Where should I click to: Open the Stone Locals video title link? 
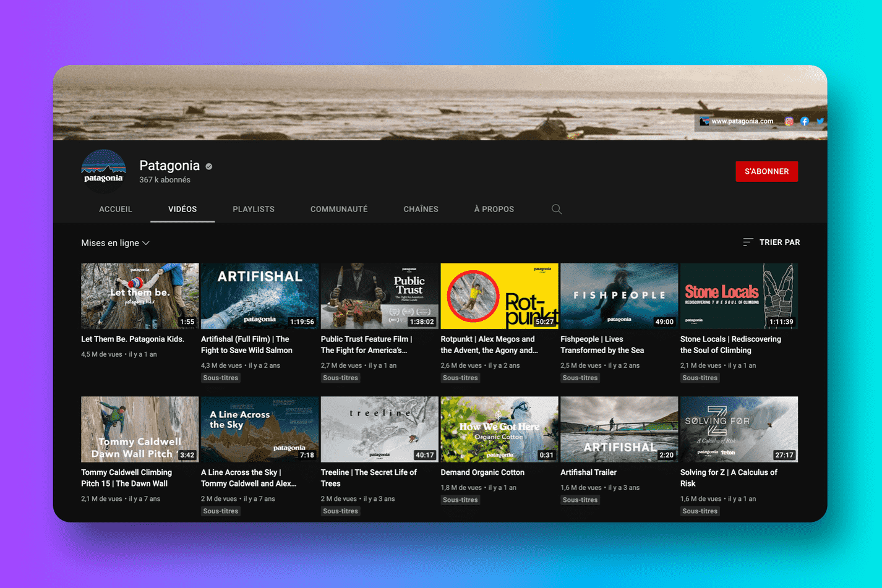[x=730, y=344]
